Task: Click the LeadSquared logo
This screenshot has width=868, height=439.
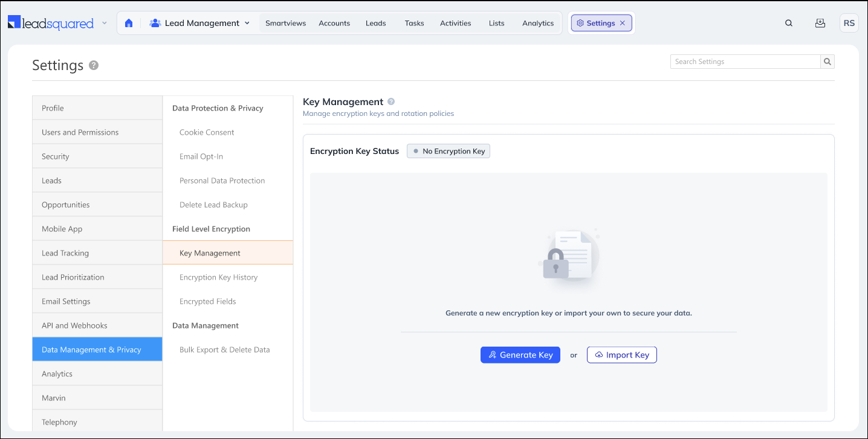Action: [51, 23]
